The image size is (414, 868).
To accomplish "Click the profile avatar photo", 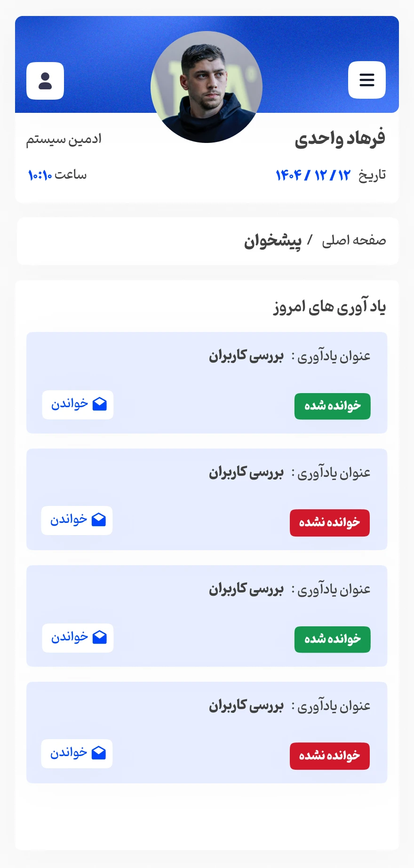I will (207, 87).
